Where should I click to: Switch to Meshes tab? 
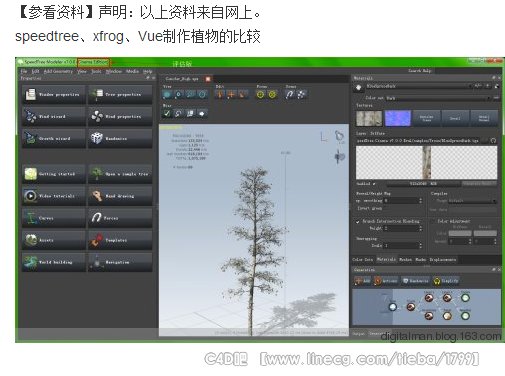coord(405,259)
